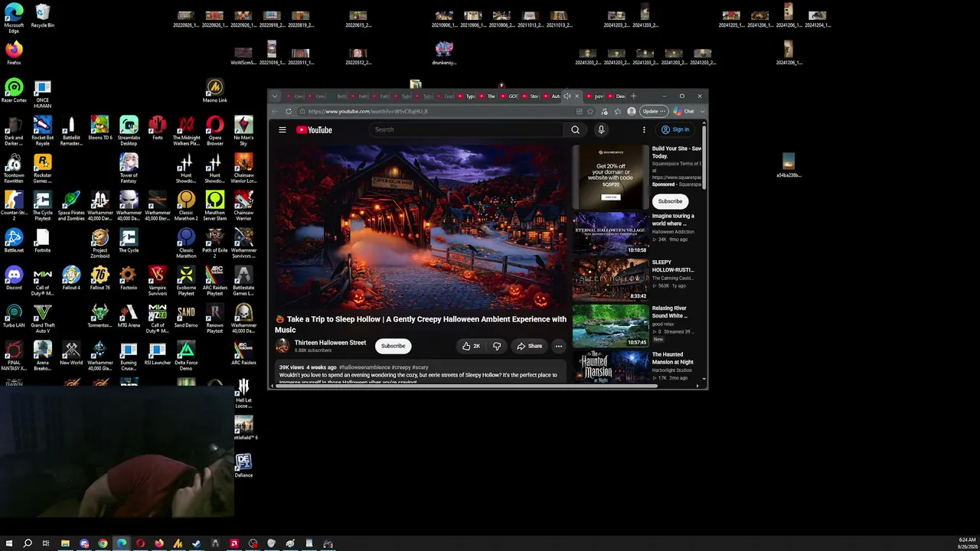Focus the browser address bar URL

pos(368,112)
